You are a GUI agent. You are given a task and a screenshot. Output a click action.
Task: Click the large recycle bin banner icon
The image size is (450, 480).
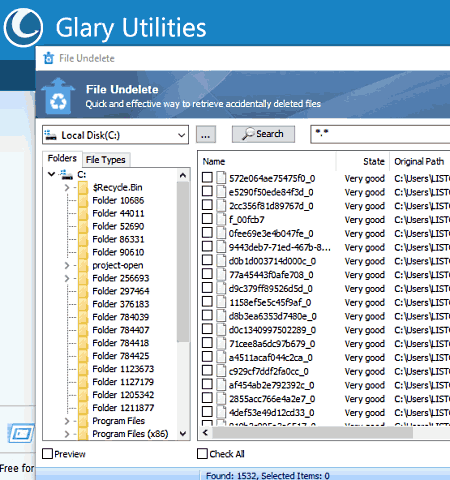[x=58, y=96]
